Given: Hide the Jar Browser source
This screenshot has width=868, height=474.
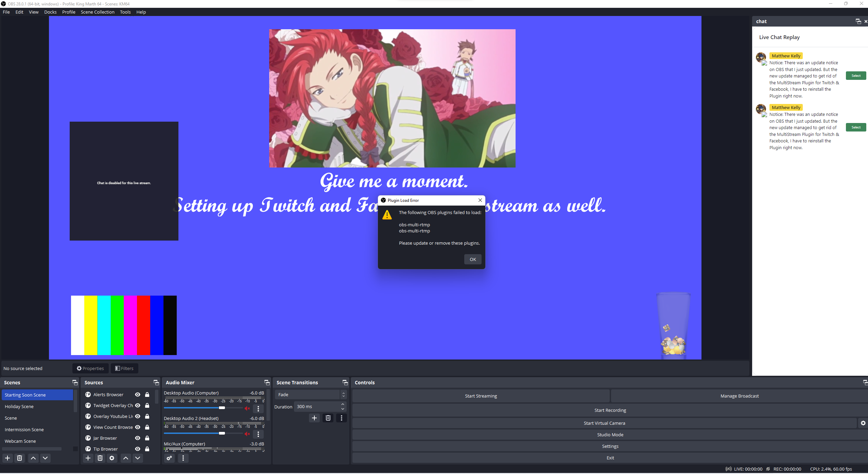Looking at the screenshot, I should (138, 438).
